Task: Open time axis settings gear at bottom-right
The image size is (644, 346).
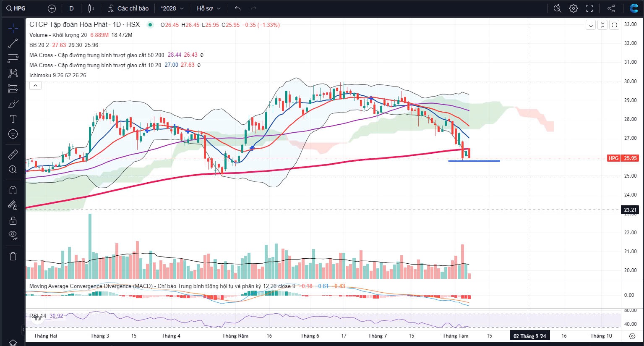Action: point(632,336)
